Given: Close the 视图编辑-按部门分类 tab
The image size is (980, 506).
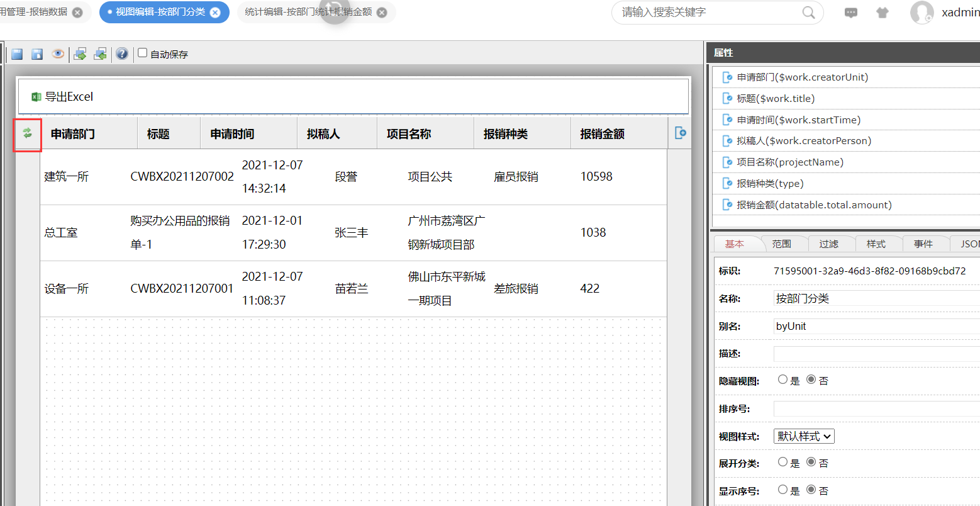Looking at the screenshot, I should click(x=215, y=13).
